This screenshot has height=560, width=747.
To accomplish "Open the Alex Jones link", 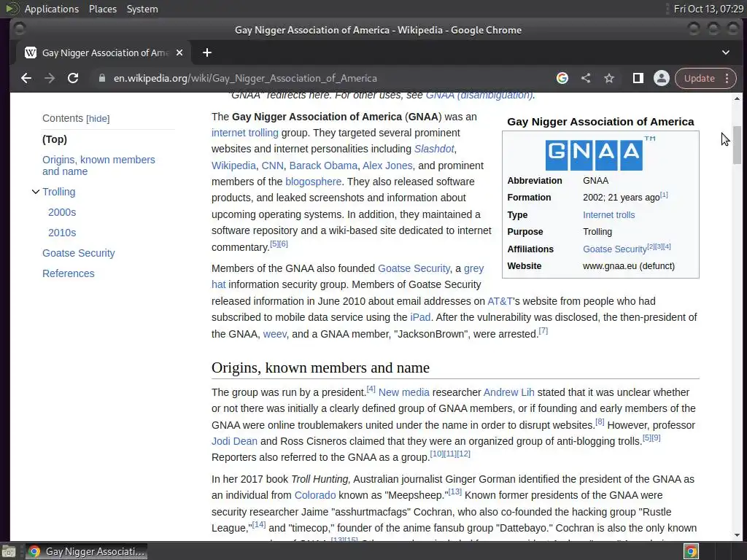I will 387,166.
